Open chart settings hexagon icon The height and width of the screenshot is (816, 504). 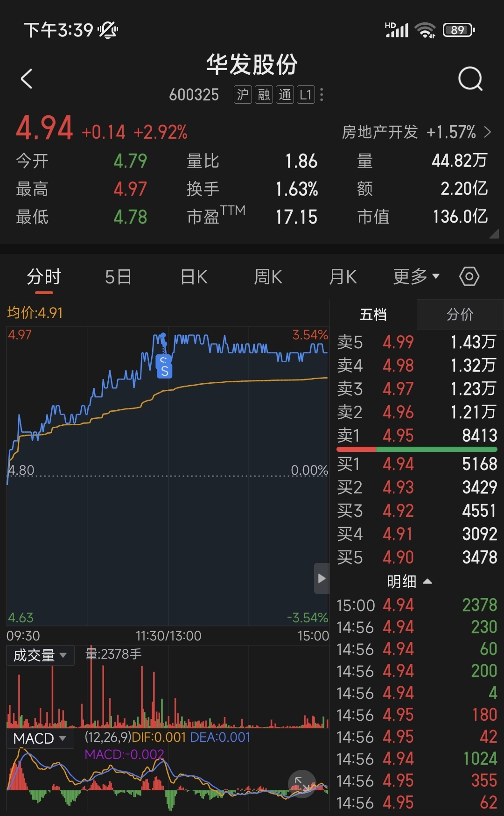point(469,276)
